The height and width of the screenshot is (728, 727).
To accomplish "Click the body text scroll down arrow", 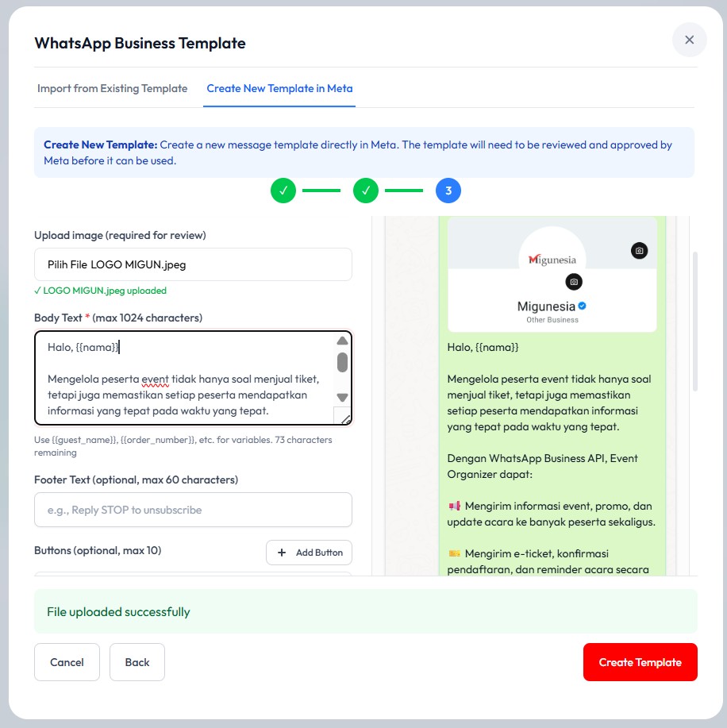I will click(x=342, y=398).
